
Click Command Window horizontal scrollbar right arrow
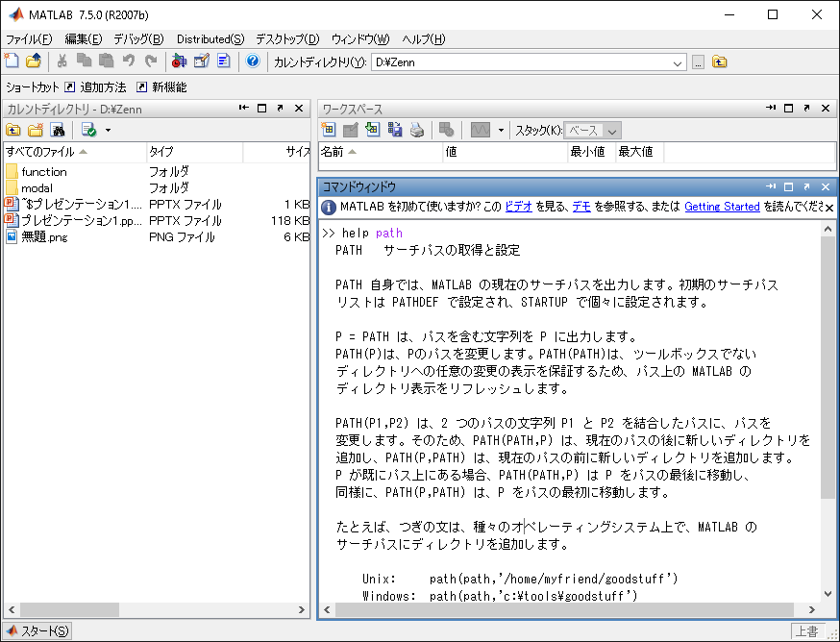coord(812,610)
